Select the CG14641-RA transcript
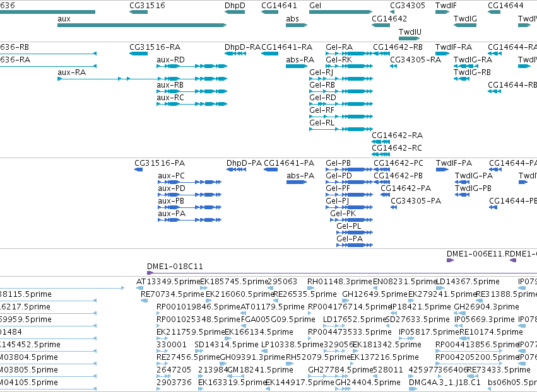The width and height of the screenshot is (537, 392). (269, 54)
